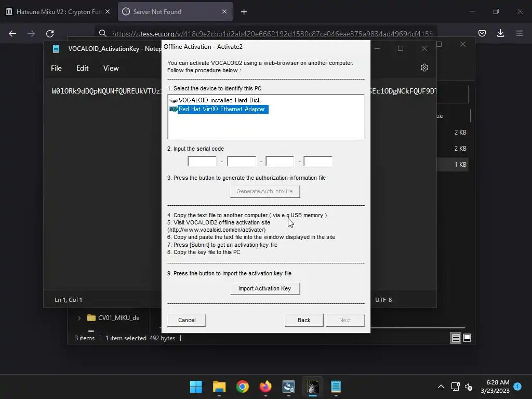Open clock and date panel
532x399 pixels.
[x=495, y=387]
